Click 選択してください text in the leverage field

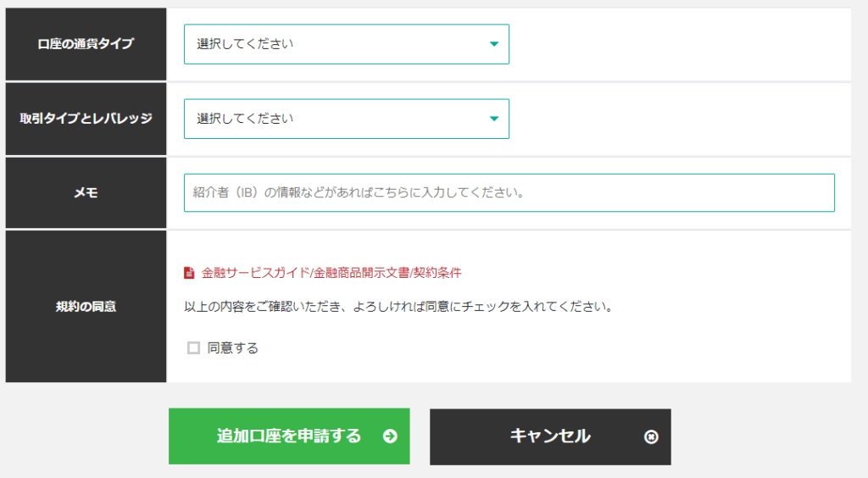coord(245,119)
